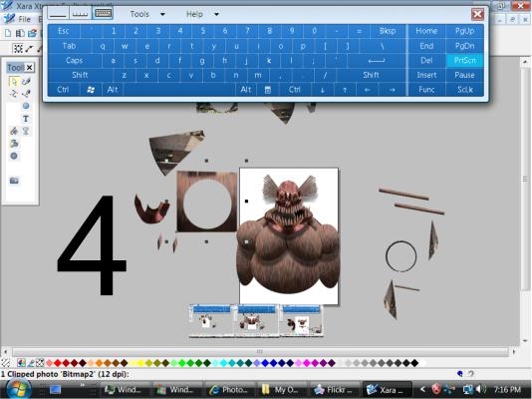Toggle the Caps key

pos(75,61)
